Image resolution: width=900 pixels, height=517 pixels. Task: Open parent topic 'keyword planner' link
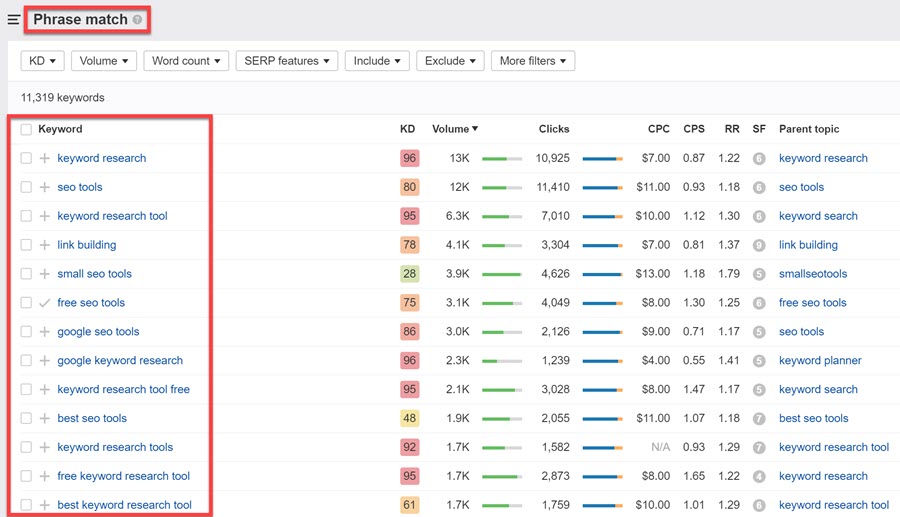[x=820, y=360]
